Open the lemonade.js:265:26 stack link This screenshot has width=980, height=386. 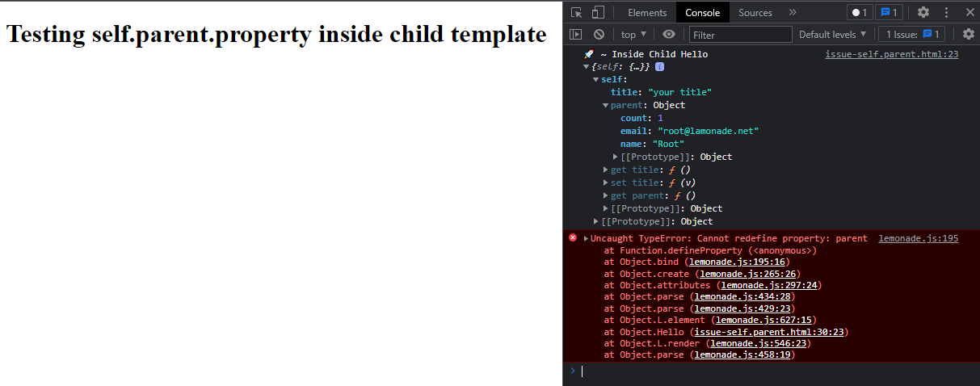coord(747,274)
